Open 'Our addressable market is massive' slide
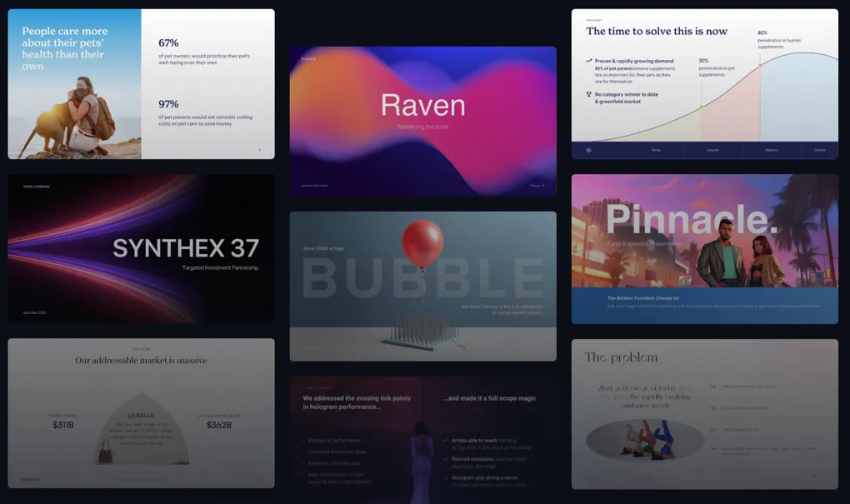The width and height of the screenshot is (850, 504). 141,413
